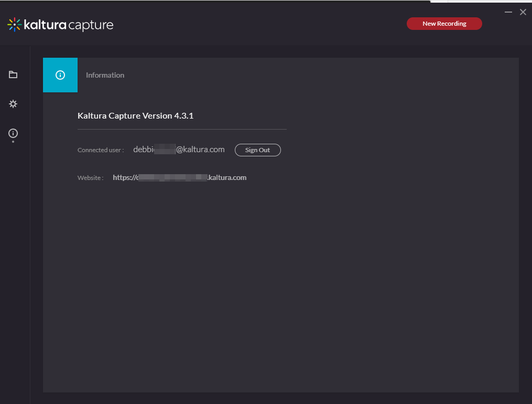Screen dimensions: 532x404
Task: Click empty area of the Information panel
Action: coord(280,289)
